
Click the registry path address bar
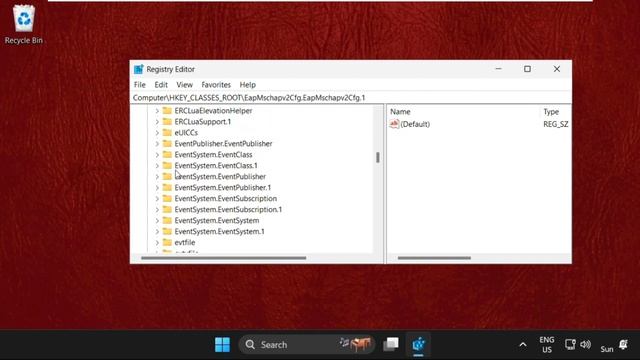351,98
